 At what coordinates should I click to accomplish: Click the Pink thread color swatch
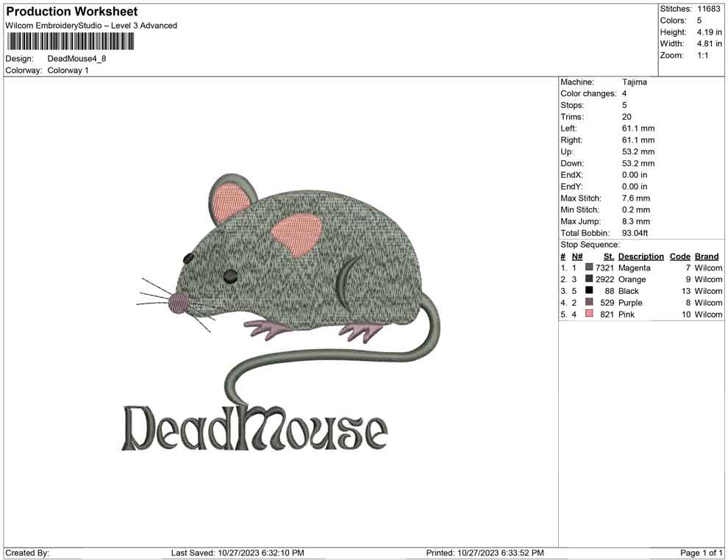(x=589, y=314)
